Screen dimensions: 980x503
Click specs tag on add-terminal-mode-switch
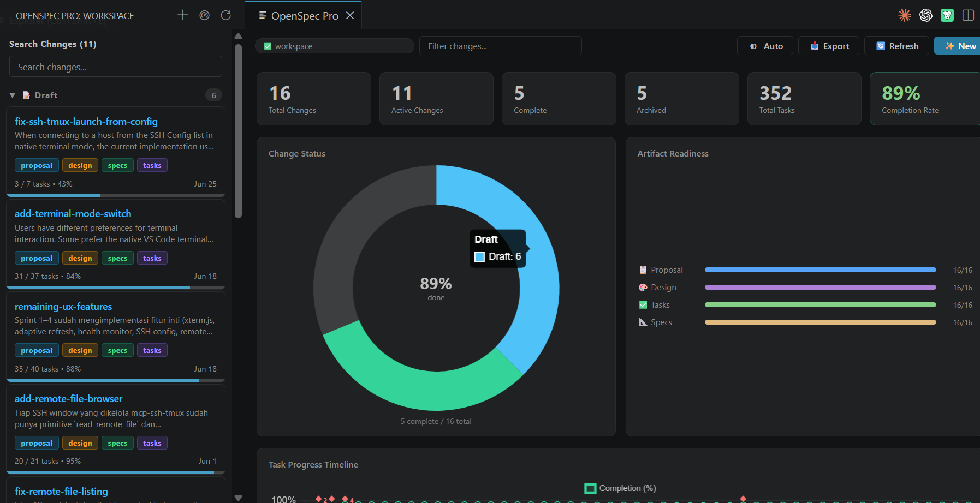pos(117,258)
